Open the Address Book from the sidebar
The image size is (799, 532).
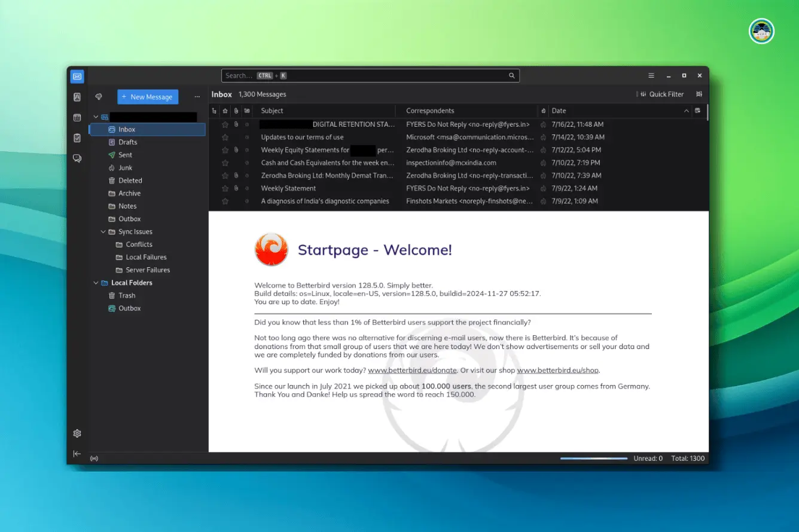point(77,97)
